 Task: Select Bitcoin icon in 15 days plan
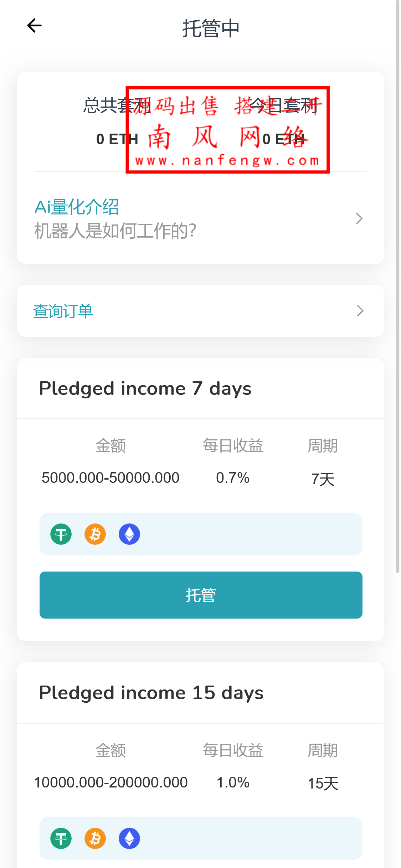[x=95, y=838]
